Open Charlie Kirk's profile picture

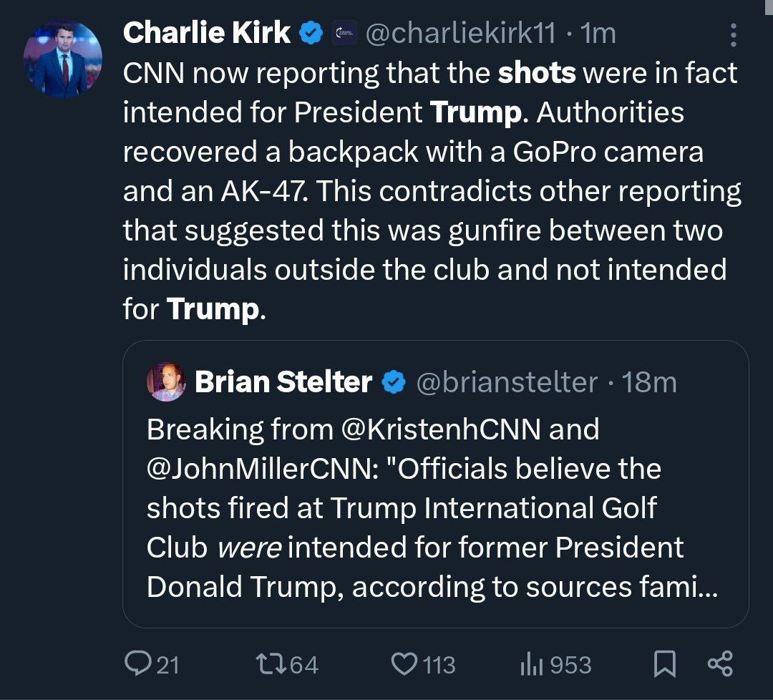pos(63,59)
